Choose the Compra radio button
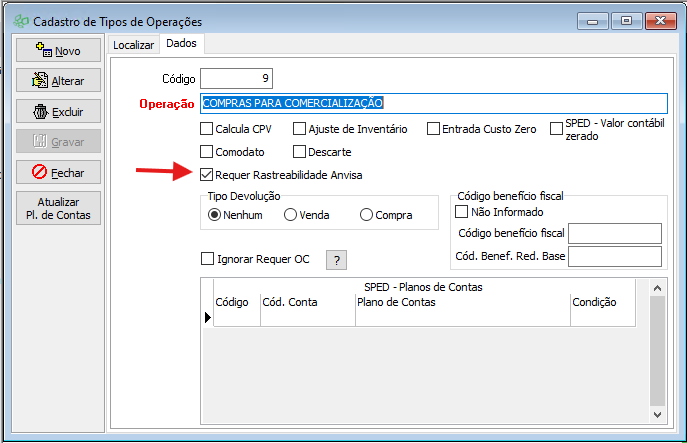 point(367,214)
